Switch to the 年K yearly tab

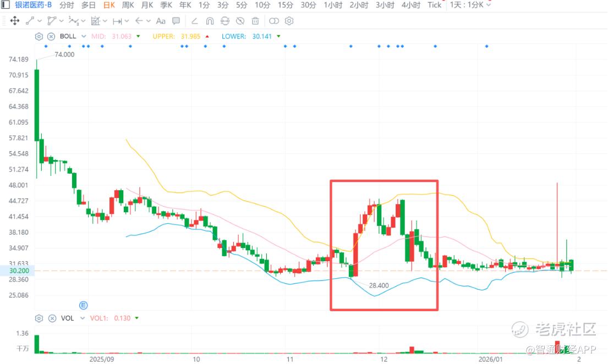click(185, 5)
